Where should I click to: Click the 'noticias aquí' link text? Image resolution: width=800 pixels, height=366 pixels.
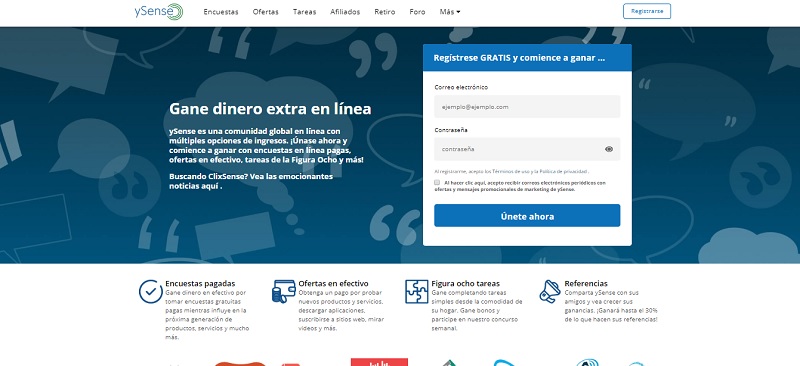[195, 186]
